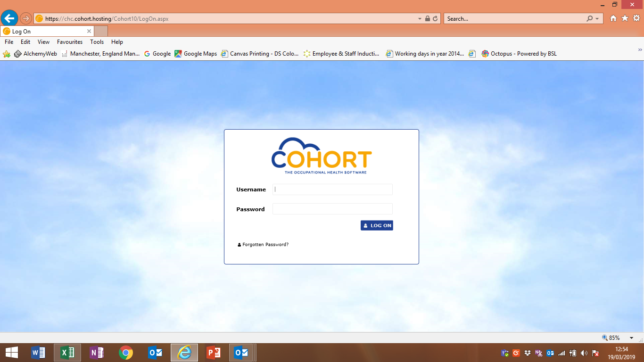
Task: Click the browser Back arrow button
Action: (x=9, y=18)
